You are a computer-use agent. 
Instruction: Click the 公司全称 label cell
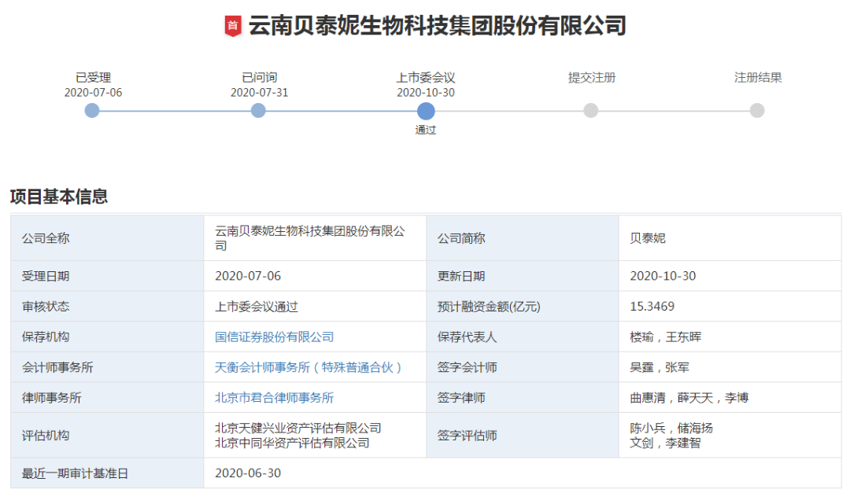pos(107,238)
